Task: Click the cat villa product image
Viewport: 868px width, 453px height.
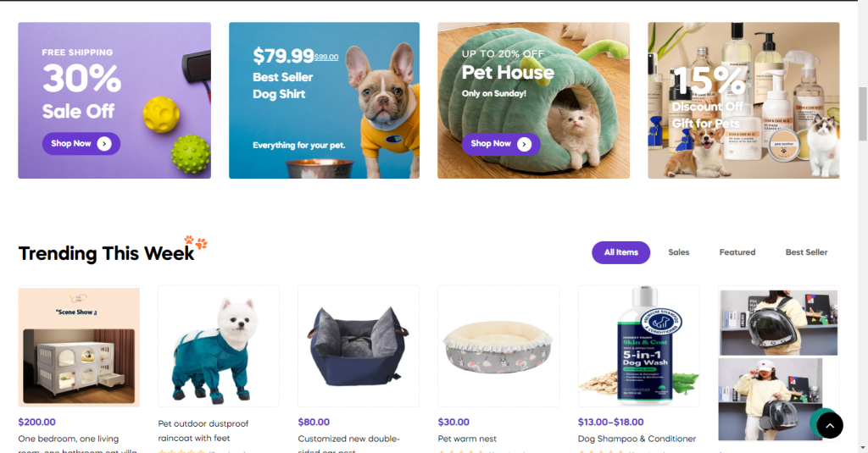Action: (x=79, y=347)
